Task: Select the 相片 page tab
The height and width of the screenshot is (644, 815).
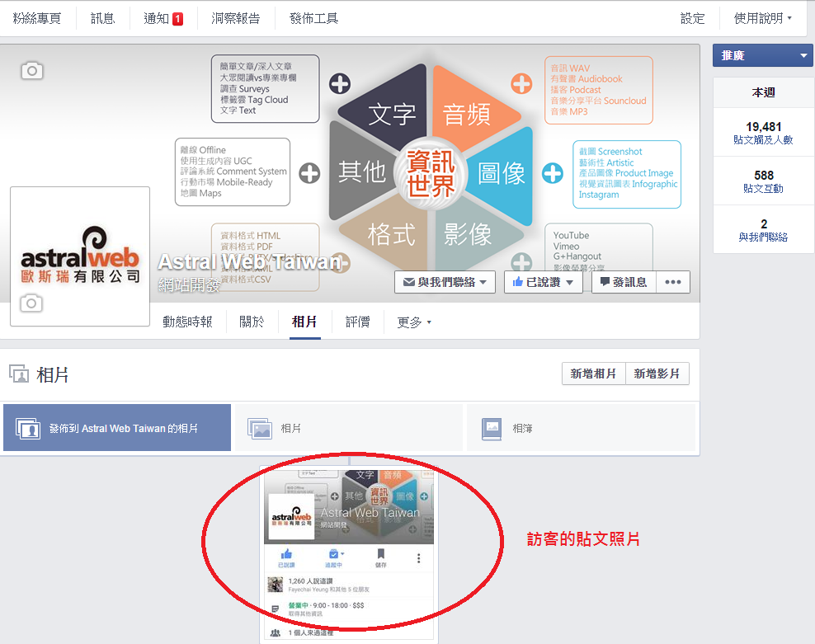Action: click(x=304, y=322)
